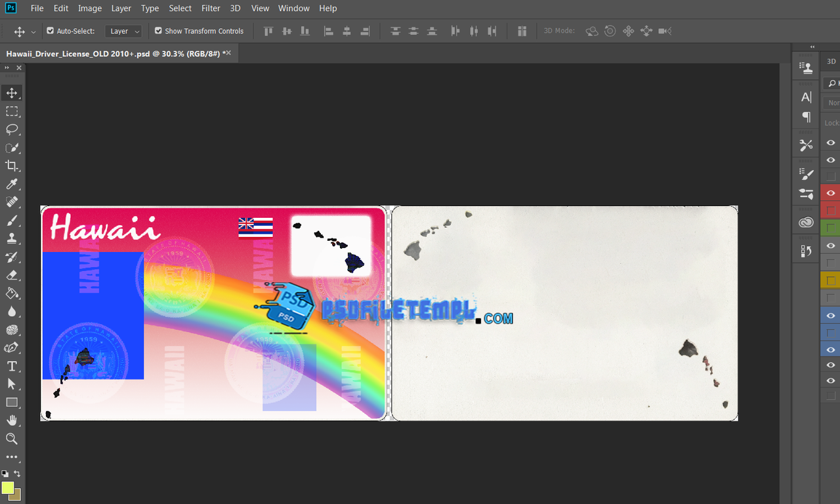Open the File menu
Screen dimensions: 840x504
tap(37, 9)
